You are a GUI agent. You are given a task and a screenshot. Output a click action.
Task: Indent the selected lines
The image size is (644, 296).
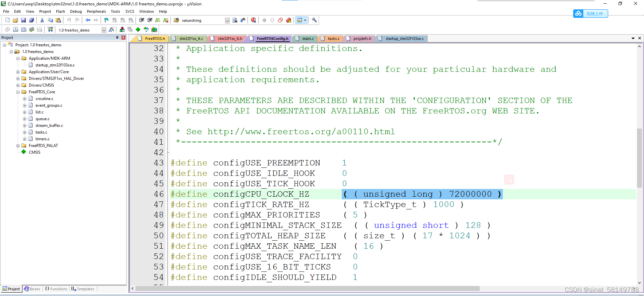click(142, 20)
